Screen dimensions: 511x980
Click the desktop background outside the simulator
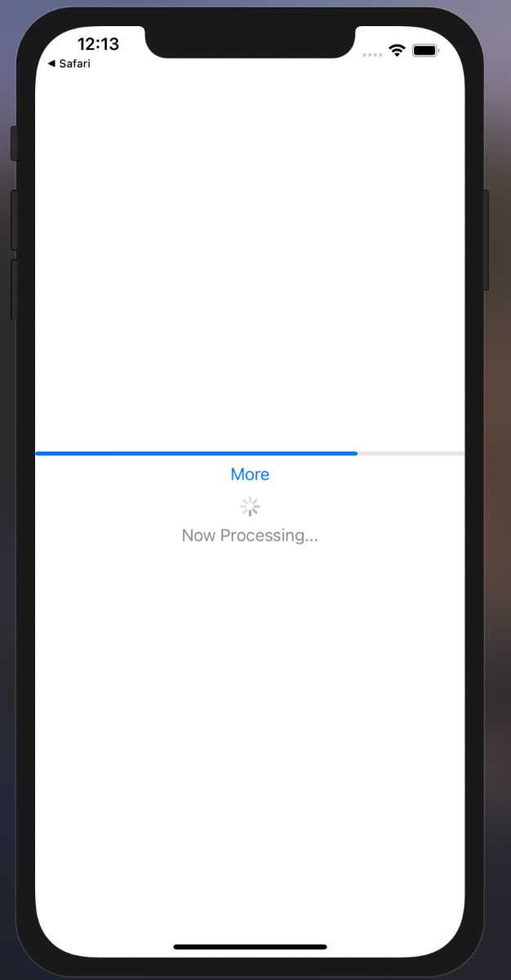(499, 490)
